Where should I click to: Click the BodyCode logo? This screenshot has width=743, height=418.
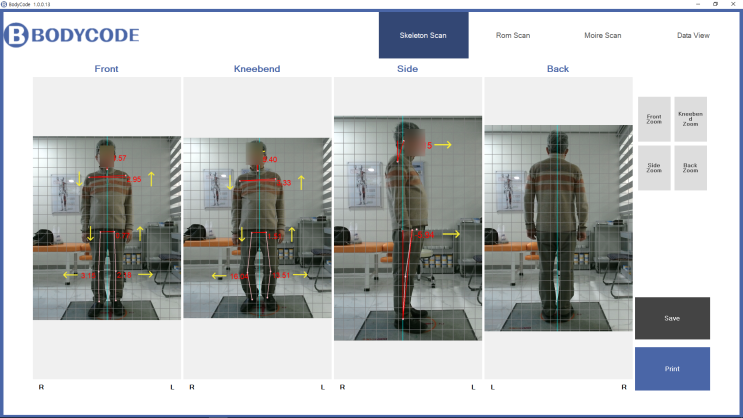(x=72, y=35)
